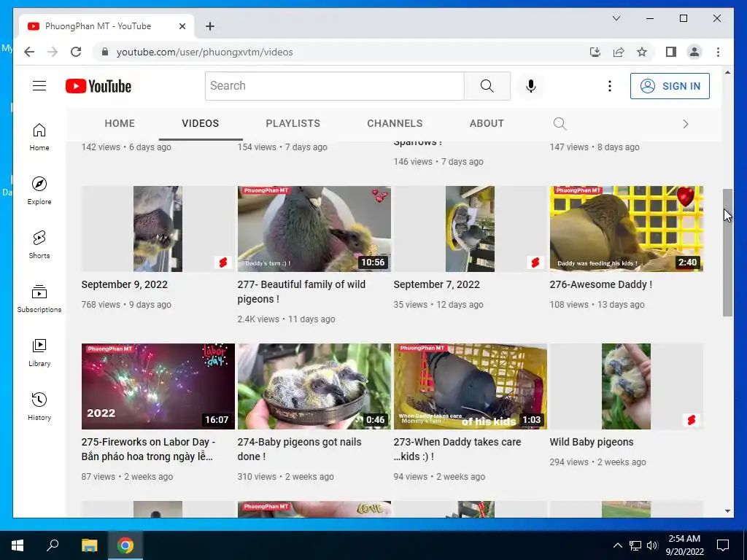
Task: Switch to the CHANNELS tab
Action: [x=395, y=123]
